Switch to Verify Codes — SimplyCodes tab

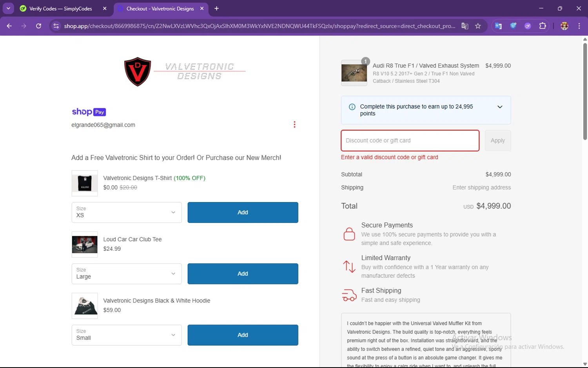pyautogui.click(x=60, y=8)
